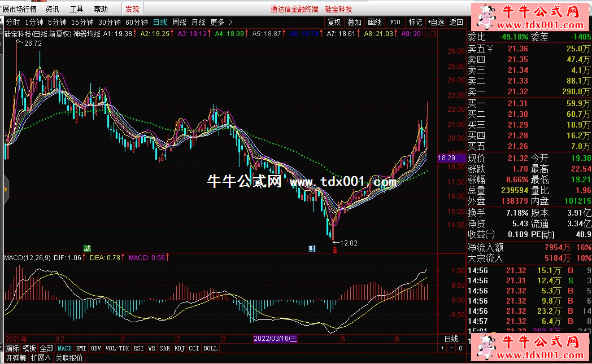The height and width of the screenshot is (364, 592).
Task: Click the red S signal marker
Action: pos(334,250)
